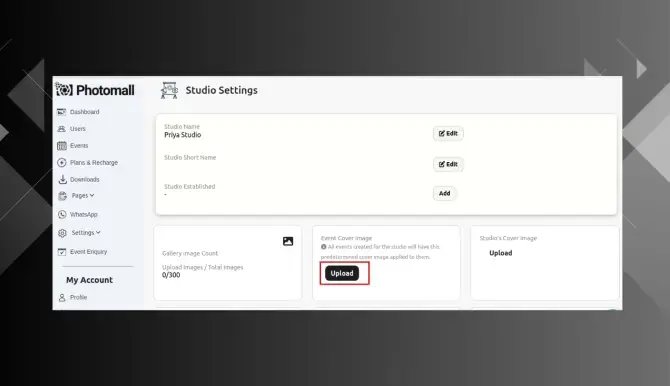Select Events in the sidebar

coord(79,146)
